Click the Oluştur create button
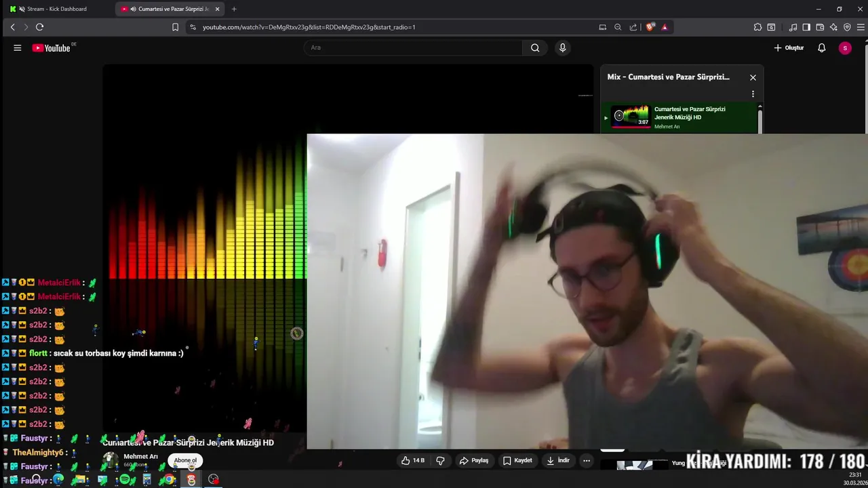 789,47
